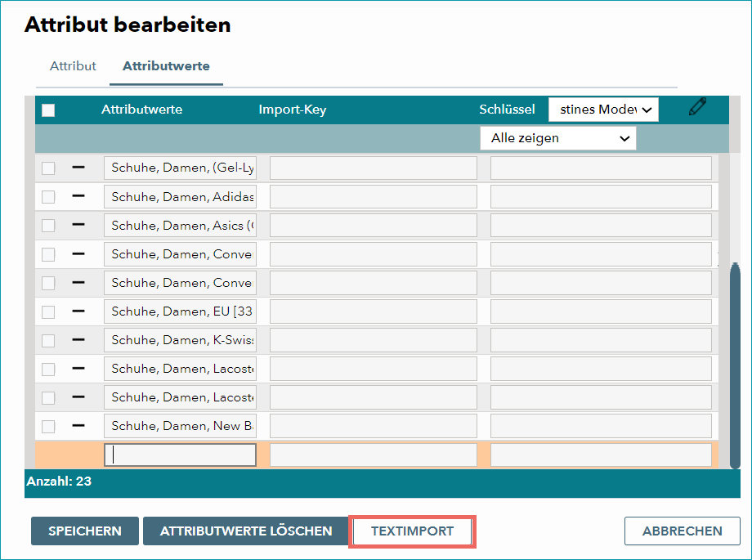The image size is (752, 560).
Task: Click minus icon for Schuhe, Damen, Adidas row
Action: click(78, 195)
